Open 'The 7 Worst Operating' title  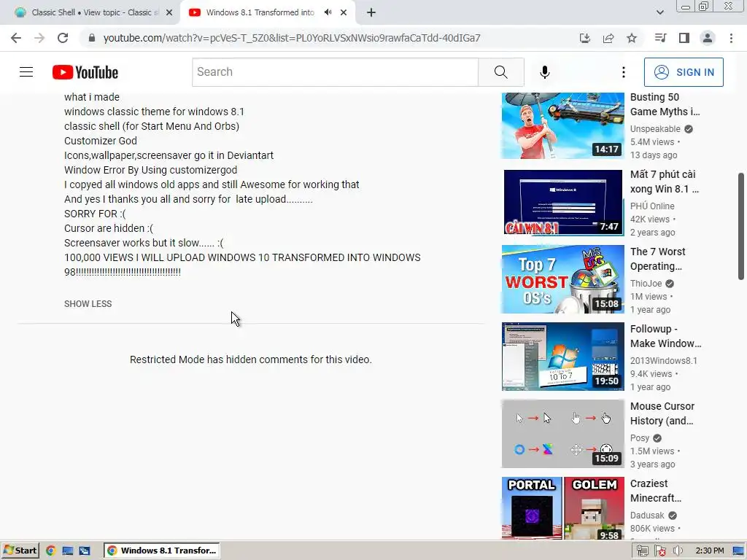pos(657,259)
